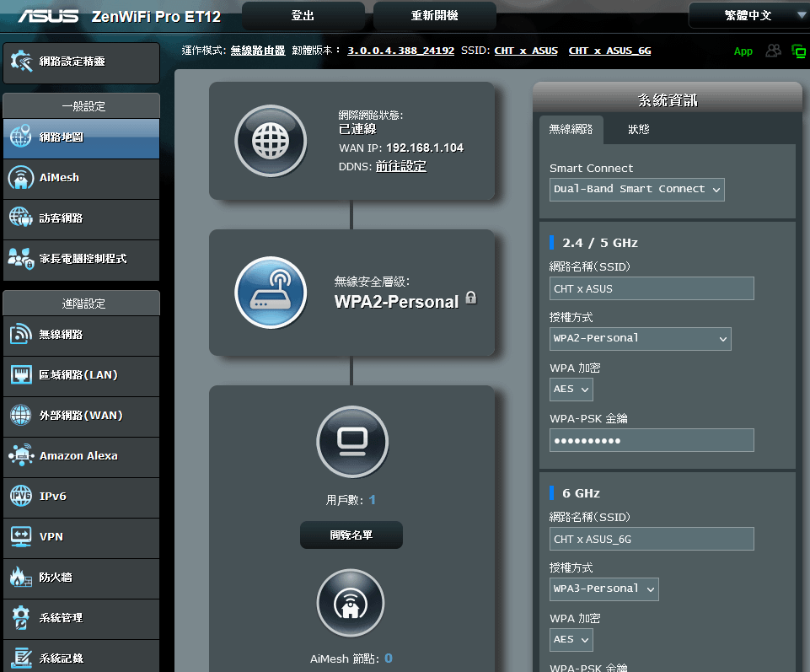The width and height of the screenshot is (810, 672).
Task: Open the 6 GHz WPA3-Personal authentication dropdown
Action: 603,589
